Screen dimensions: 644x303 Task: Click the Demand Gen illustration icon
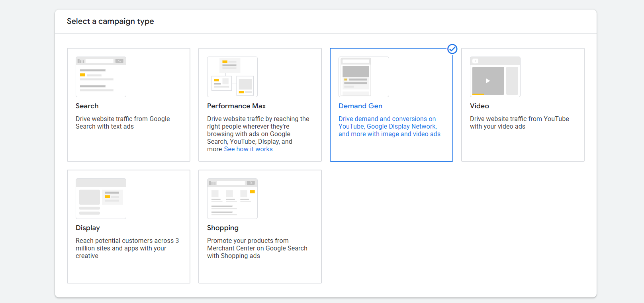pyautogui.click(x=364, y=77)
